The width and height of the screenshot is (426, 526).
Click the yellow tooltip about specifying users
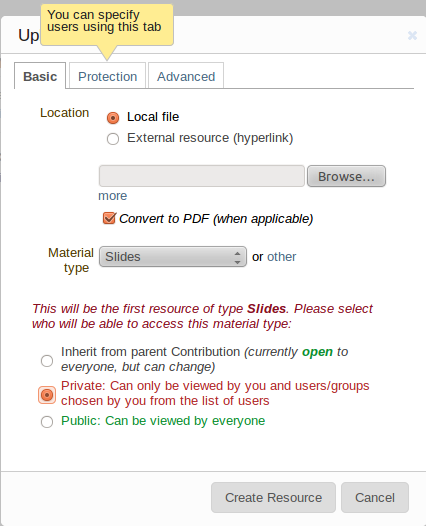(107, 25)
